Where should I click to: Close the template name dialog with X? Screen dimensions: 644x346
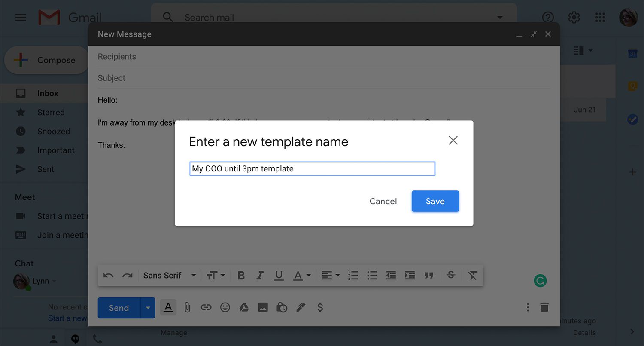[x=453, y=140]
